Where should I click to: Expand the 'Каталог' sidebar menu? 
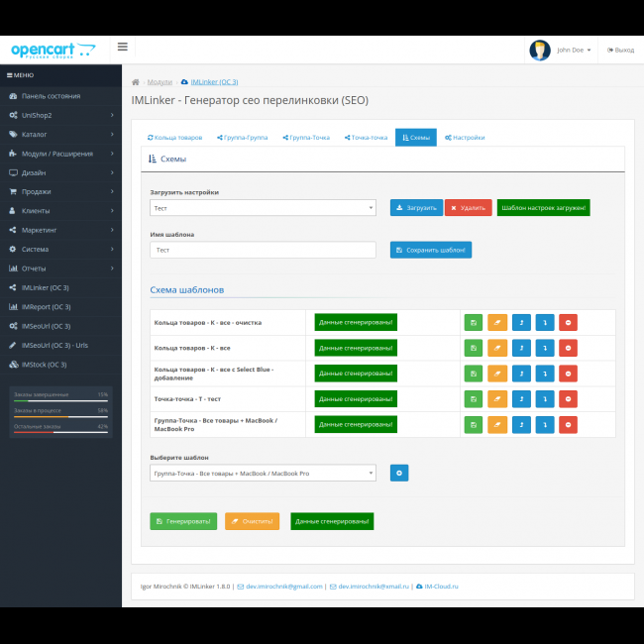(59, 135)
